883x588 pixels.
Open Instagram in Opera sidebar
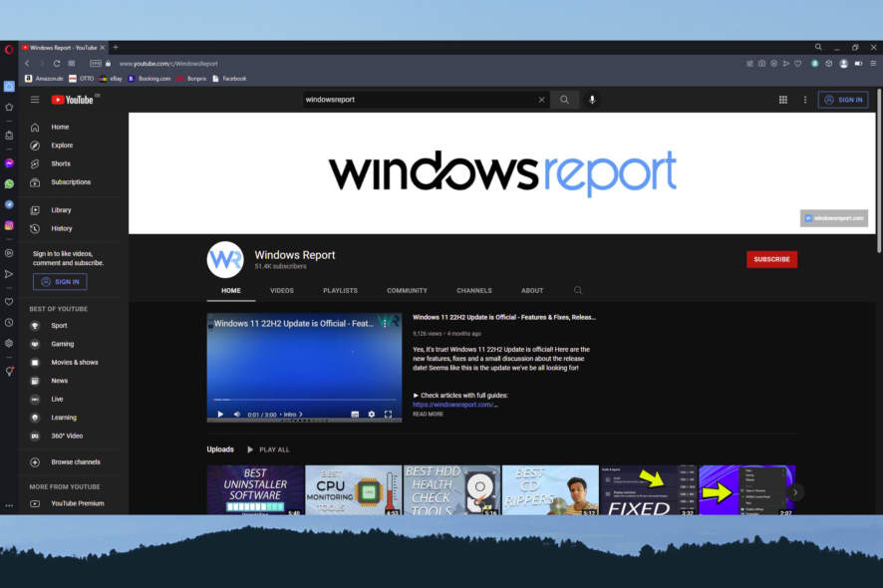click(9, 225)
